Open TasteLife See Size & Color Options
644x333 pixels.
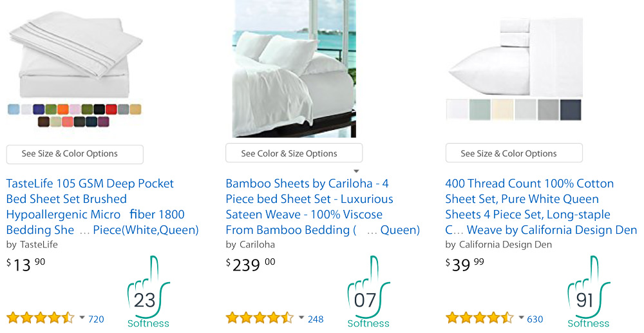[x=75, y=154]
